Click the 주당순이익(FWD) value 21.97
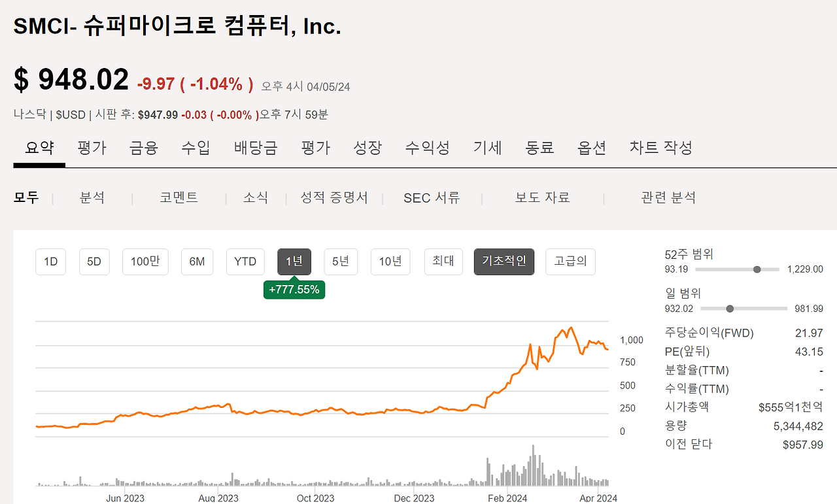This screenshot has width=837, height=504. click(x=809, y=333)
